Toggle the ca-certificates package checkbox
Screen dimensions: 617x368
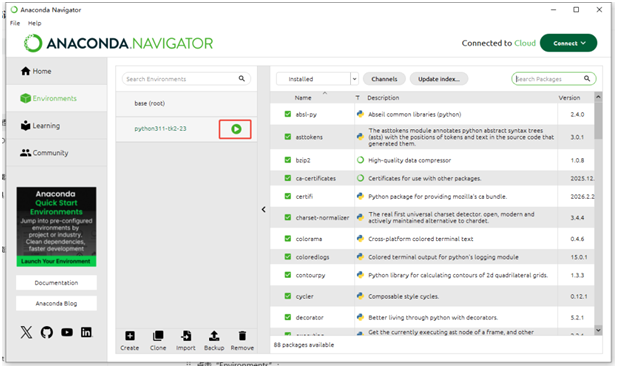288,178
